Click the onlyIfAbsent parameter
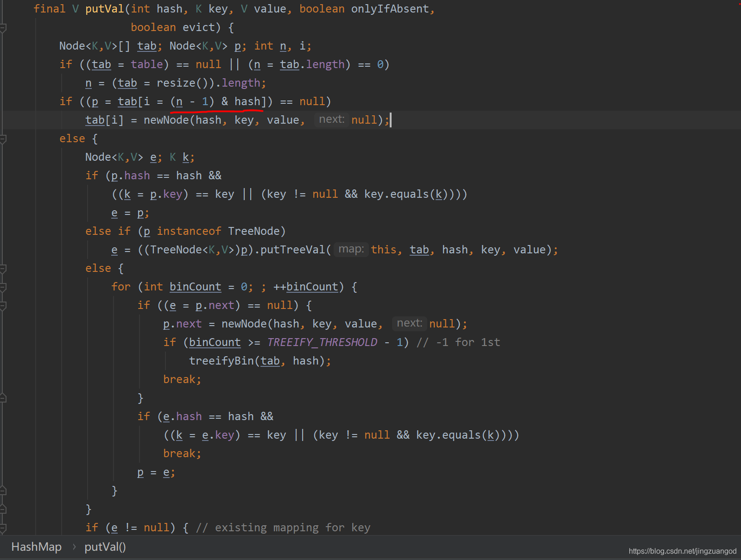 (390, 9)
